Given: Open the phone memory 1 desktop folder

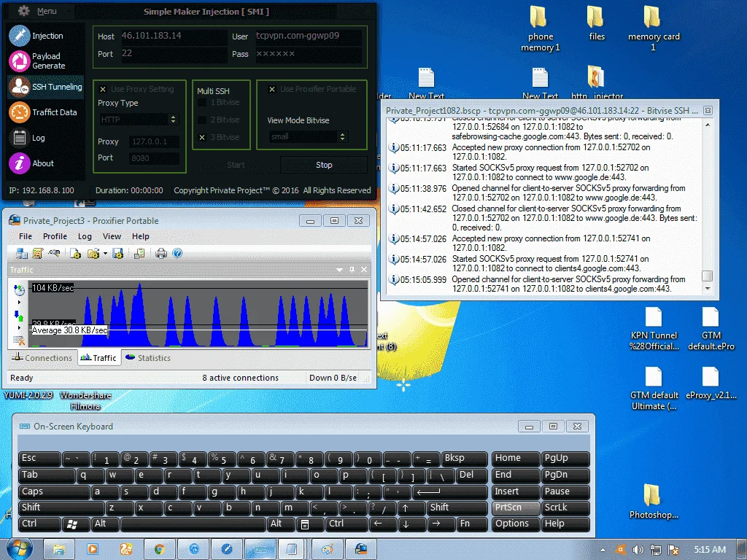Looking at the screenshot, I should tap(540, 28).
